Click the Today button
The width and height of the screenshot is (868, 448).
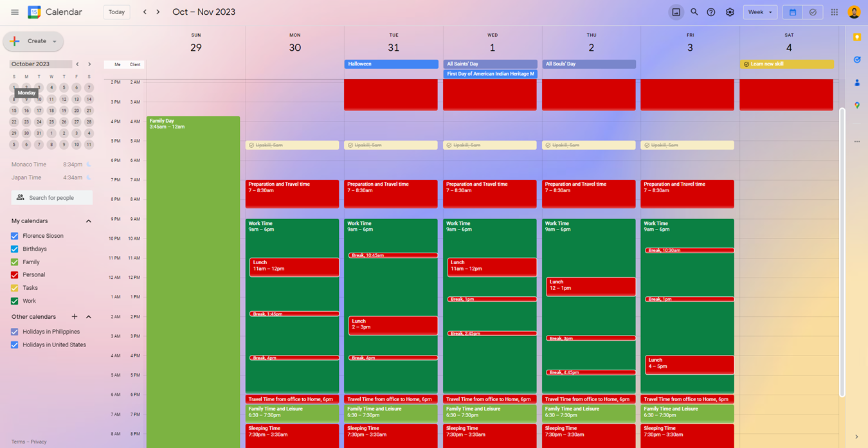pyautogui.click(x=116, y=12)
